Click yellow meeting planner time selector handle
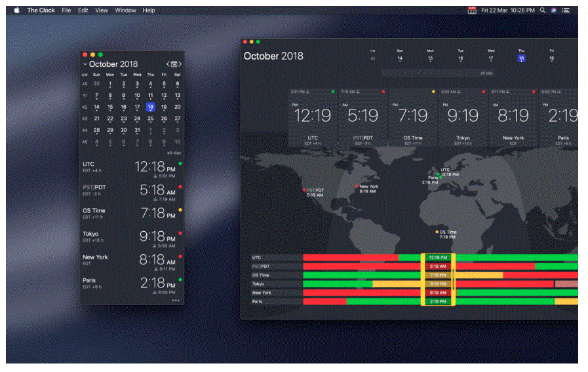The height and width of the screenshot is (372, 588). pyautogui.click(x=438, y=280)
